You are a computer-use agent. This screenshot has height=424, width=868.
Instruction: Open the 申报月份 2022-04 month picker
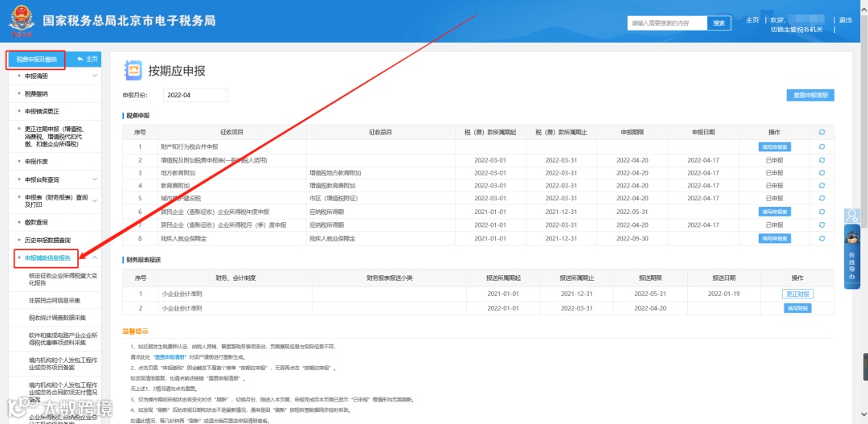click(x=195, y=95)
